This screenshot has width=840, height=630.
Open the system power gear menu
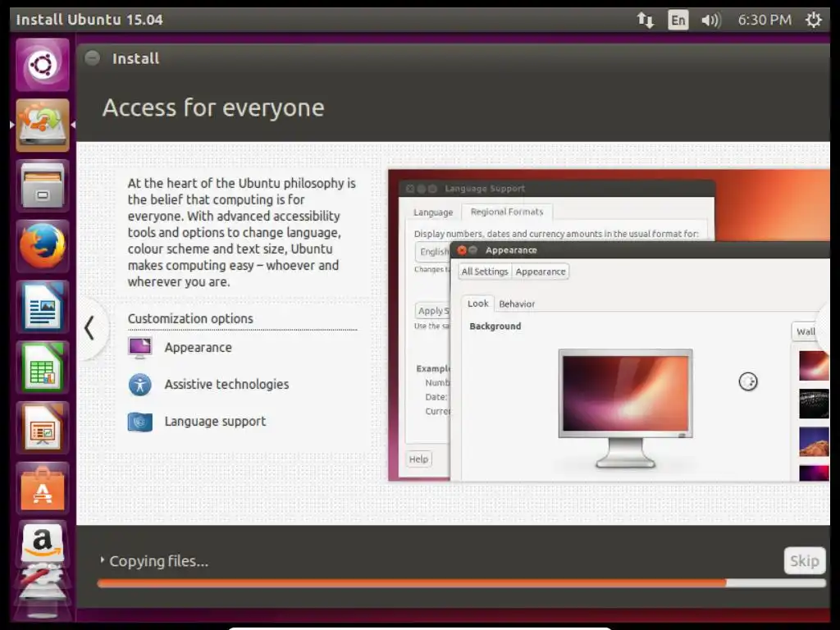[x=813, y=20]
